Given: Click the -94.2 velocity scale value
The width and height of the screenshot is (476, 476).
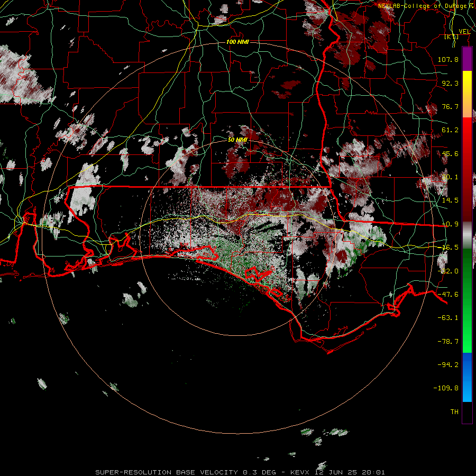Looking at the screenshot, I should [x=448, y=364].
